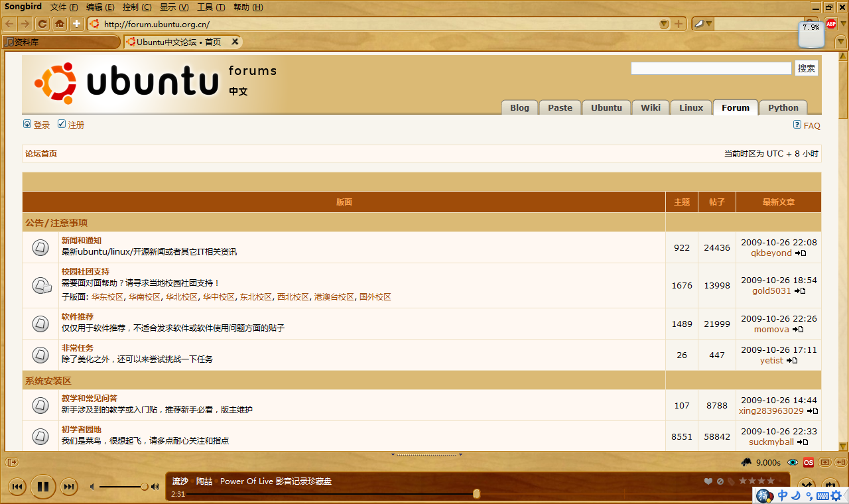Open the 非常任务 forum icon
Screen dimensions: 849x504
point(40,355)
